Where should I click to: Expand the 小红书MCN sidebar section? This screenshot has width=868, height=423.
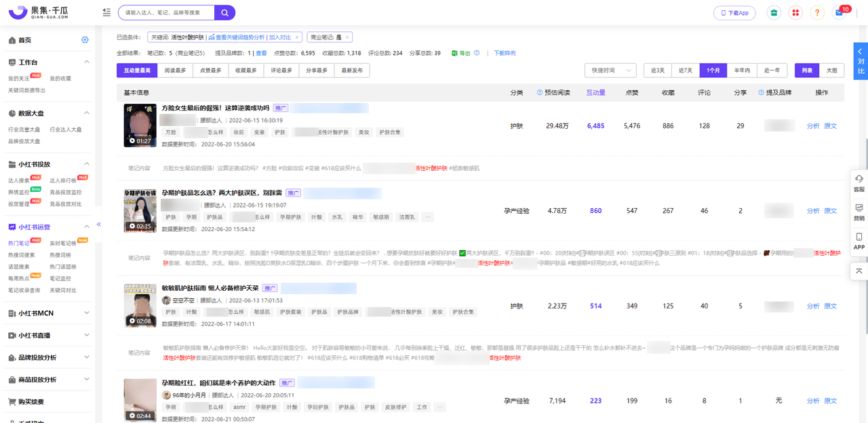point(87,313)
